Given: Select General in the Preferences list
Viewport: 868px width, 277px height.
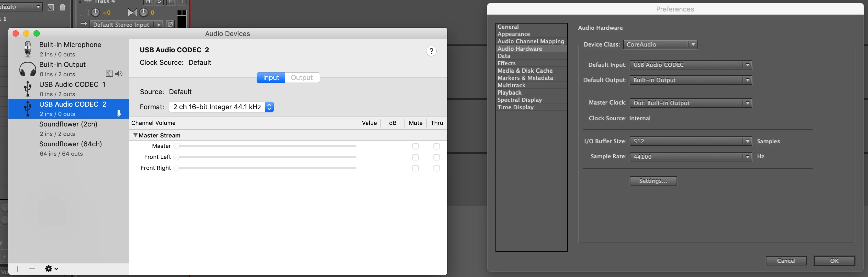Looking at the screenshot, I should tap(531, 27).
